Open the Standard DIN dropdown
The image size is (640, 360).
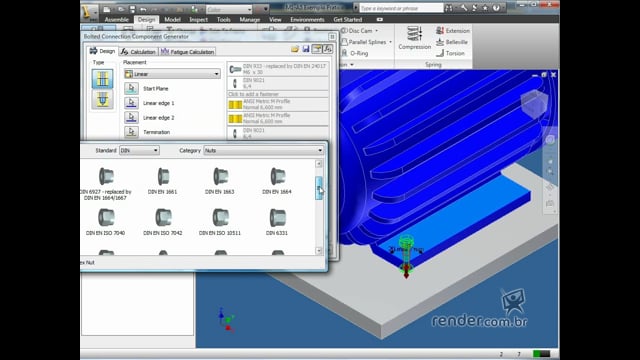point(139,151)
